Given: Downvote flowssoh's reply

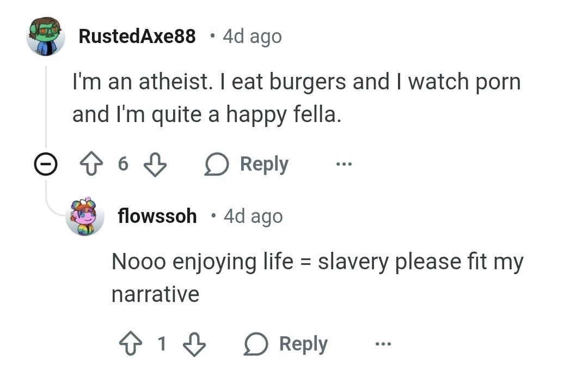Looking at the screenshot, I should (x=194, y=344).
